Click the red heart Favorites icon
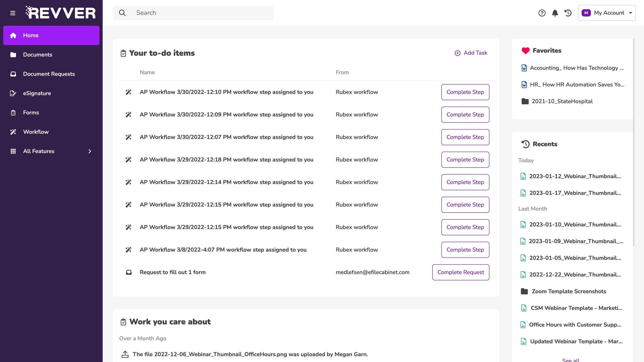Image resolution: width=644 pixels, height=362 pixels. [x=525, y=51]
